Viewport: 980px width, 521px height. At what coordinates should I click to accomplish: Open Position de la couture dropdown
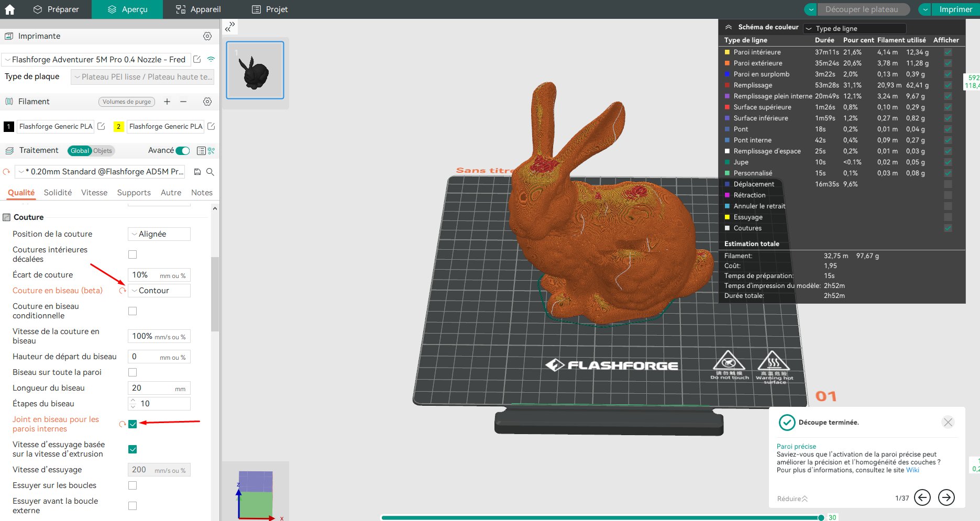159,234
